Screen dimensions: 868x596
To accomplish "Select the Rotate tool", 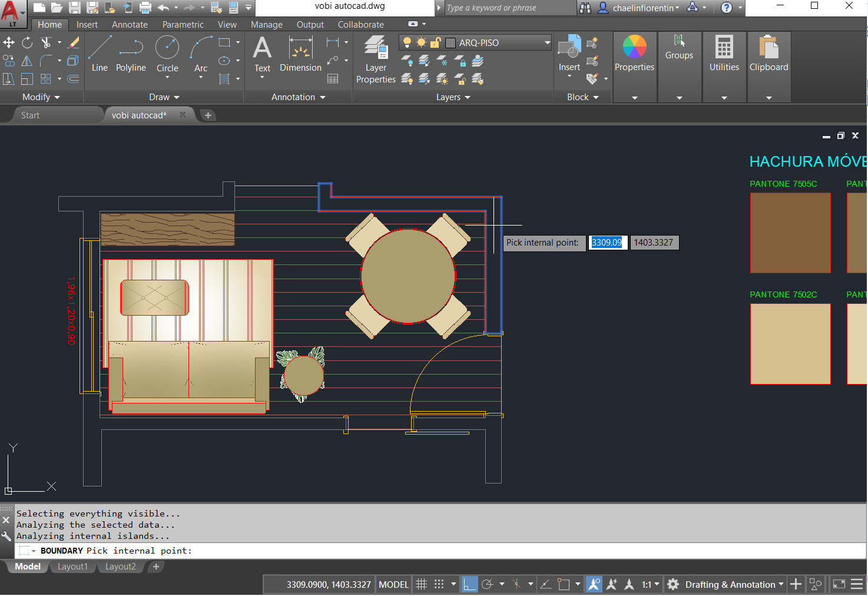I will pyautogui.click(x=27, y=42).
